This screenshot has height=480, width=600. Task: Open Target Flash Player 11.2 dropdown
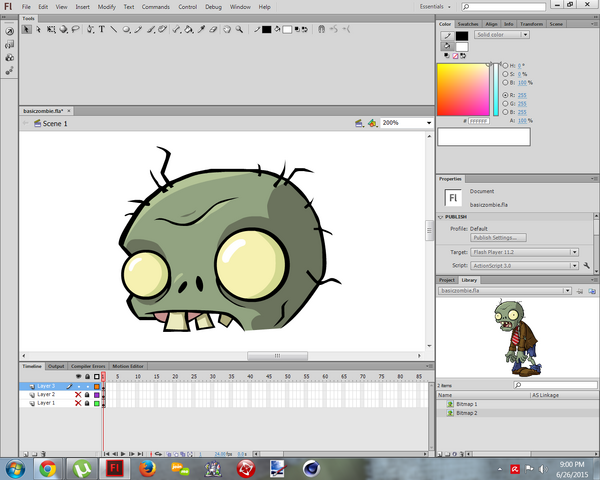point(524,252)
